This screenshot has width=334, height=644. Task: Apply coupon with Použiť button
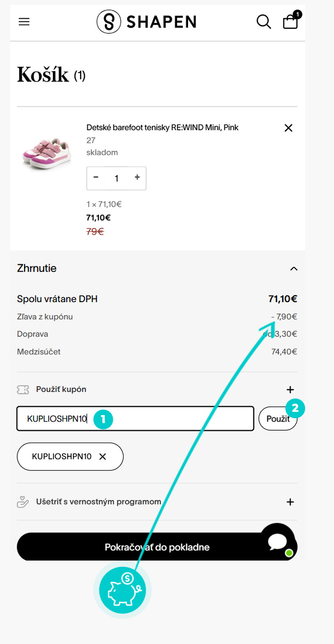[x=278, y=419]
